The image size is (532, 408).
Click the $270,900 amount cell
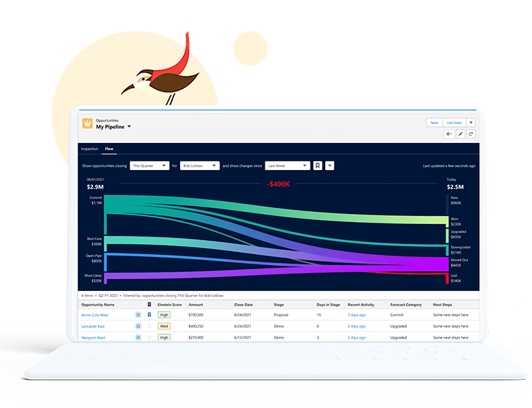(196, 338)
